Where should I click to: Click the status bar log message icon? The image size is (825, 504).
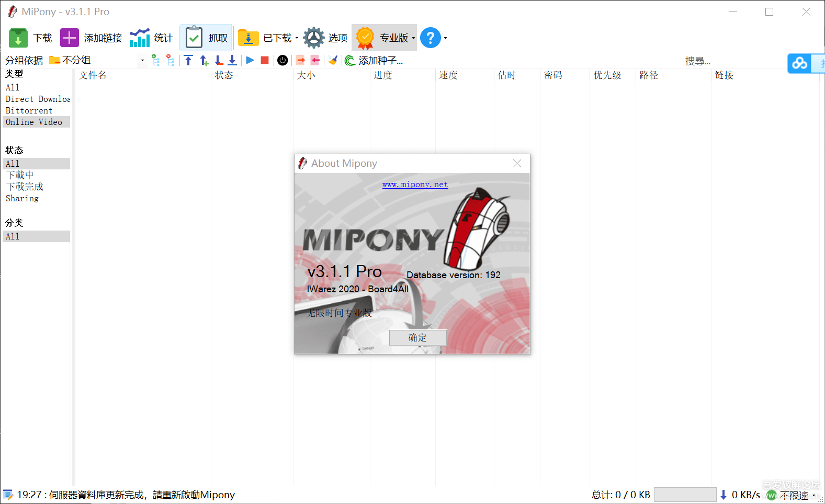(x=8, y=495)
